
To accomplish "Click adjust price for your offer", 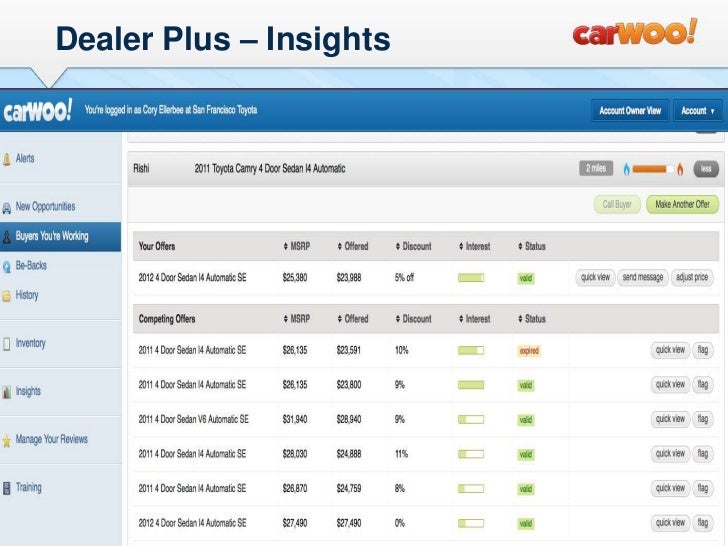I will click(692, 278).
